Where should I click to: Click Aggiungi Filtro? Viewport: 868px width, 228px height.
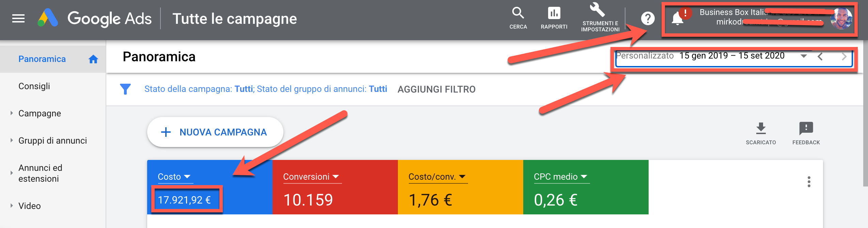[x=436, y=89]
